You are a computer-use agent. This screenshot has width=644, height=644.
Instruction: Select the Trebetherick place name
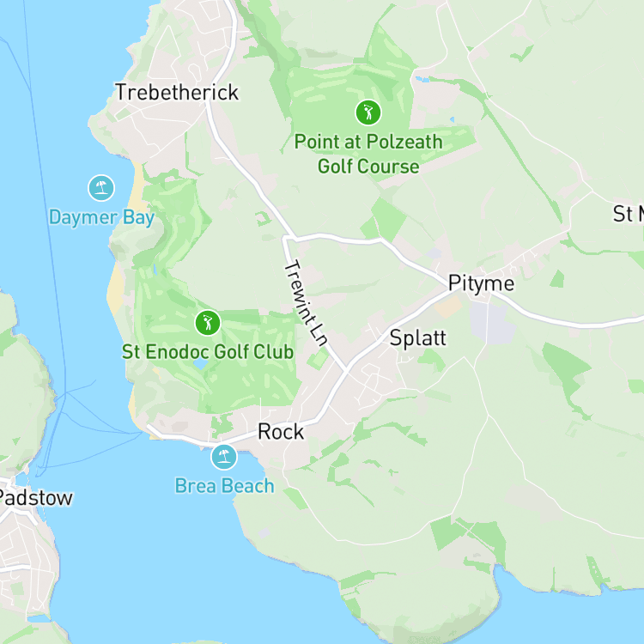pyautogui.click(x=177, y=92)
